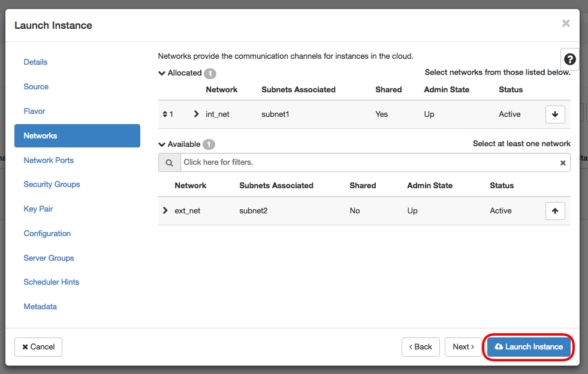This screenshot has width=588, height=374.
Task: Open the Flavor step
Action: [35, 111]
